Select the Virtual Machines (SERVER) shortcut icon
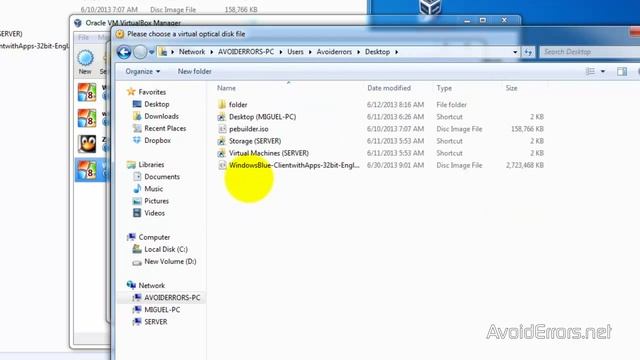Viewport: 640px width, 360px height. coord(222,153)
